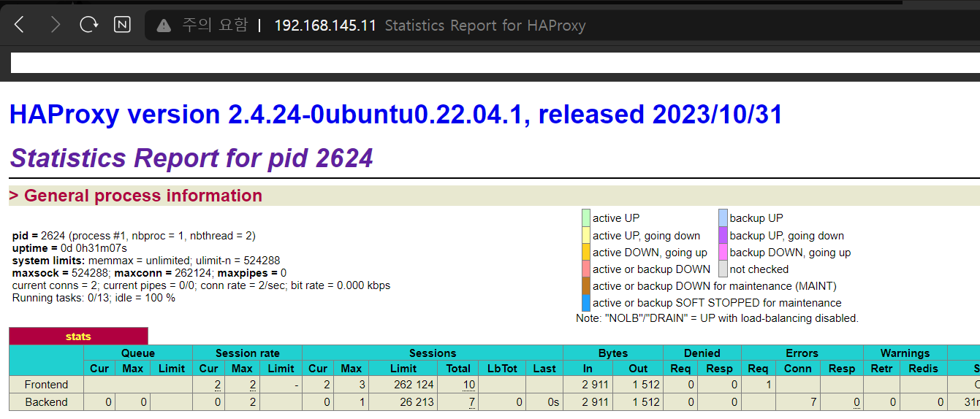980x419 pixels.
Task: Click Backend Errors Conn value 7
Action: (x=813, y=402)
